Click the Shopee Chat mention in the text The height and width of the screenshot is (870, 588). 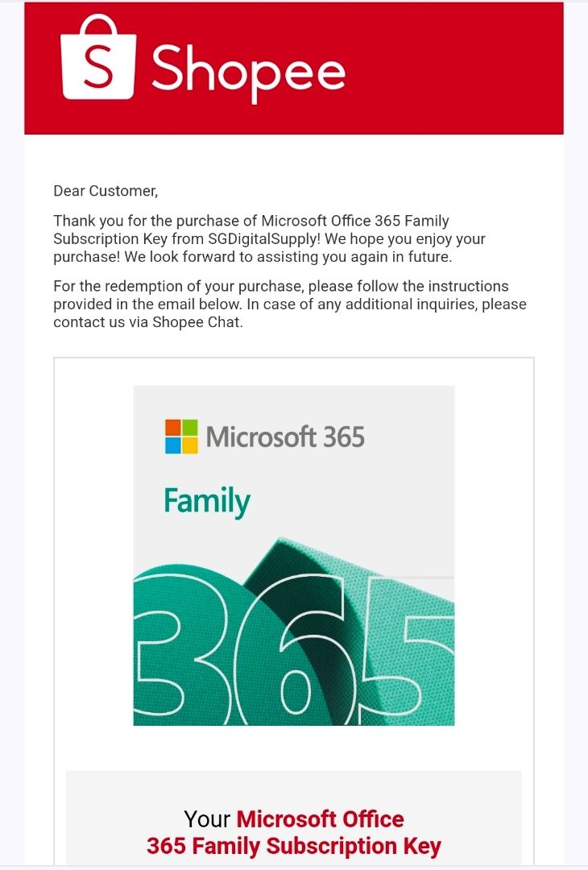tap(197, 322)
